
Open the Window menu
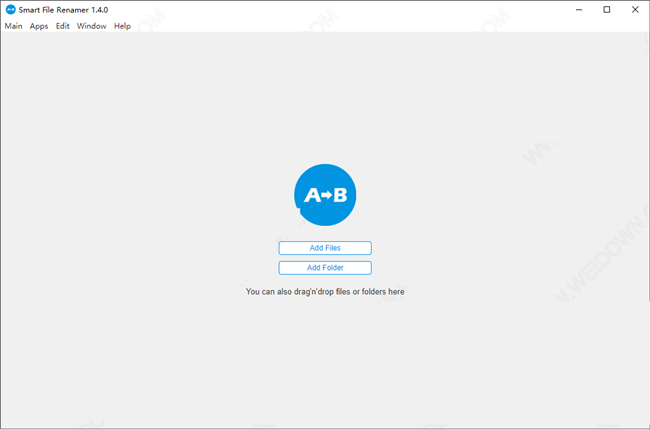point(92,26)
